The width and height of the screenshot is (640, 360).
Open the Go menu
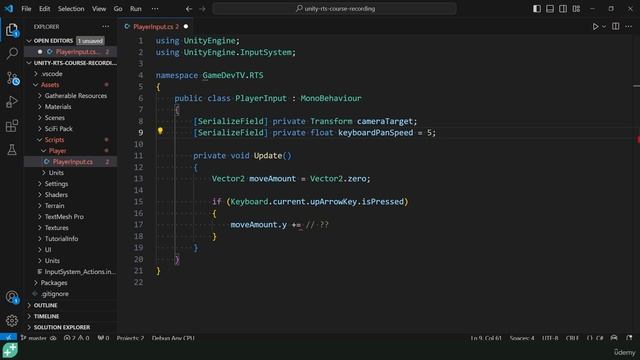(118, 9)
